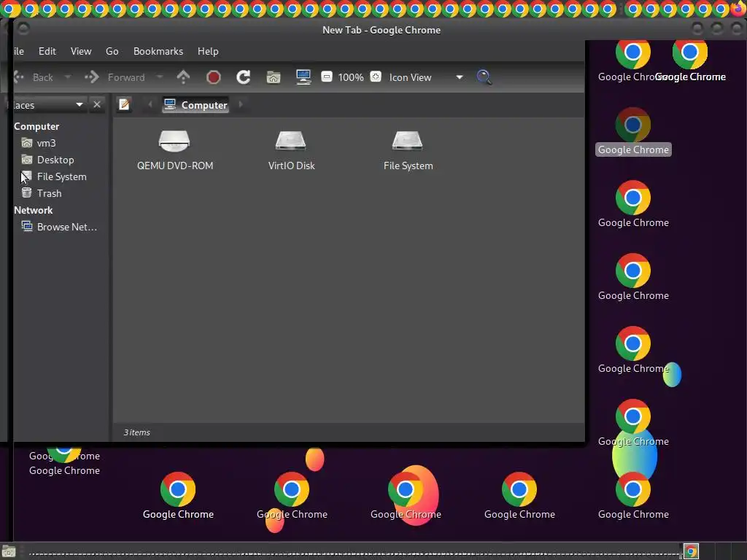The height and width of the screenshot is (560, 747).
Task: Click the Firefox icon in the top panel
Action: [x=738, y=9]
